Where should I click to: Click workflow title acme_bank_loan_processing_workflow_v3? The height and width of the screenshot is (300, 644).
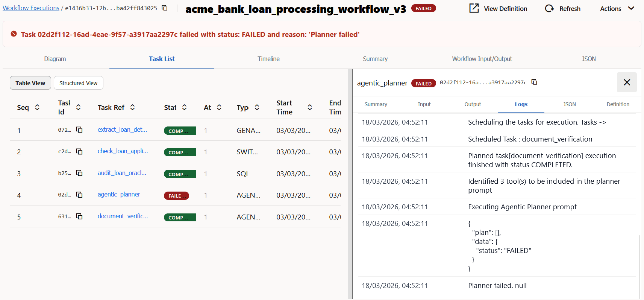point(296,9)
